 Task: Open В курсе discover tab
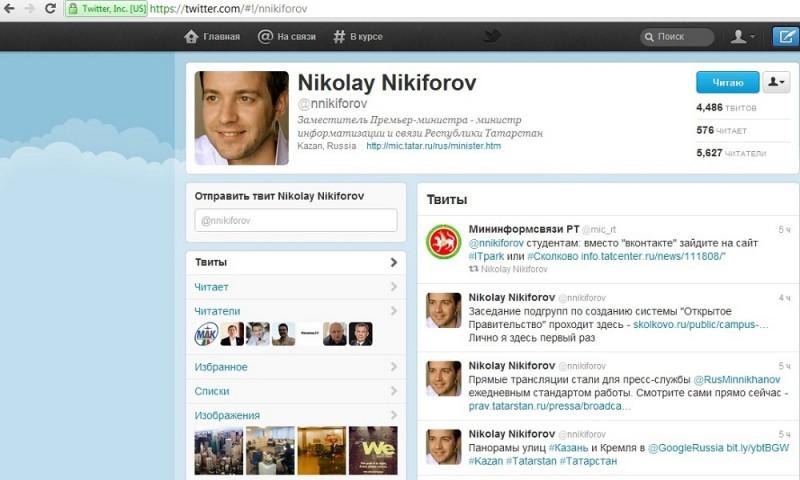(x=358, y=37)
